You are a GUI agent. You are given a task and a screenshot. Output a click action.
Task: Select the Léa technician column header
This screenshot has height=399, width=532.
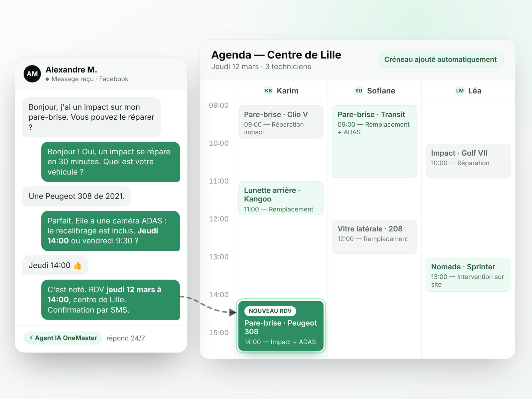click(x=468, y=91)
